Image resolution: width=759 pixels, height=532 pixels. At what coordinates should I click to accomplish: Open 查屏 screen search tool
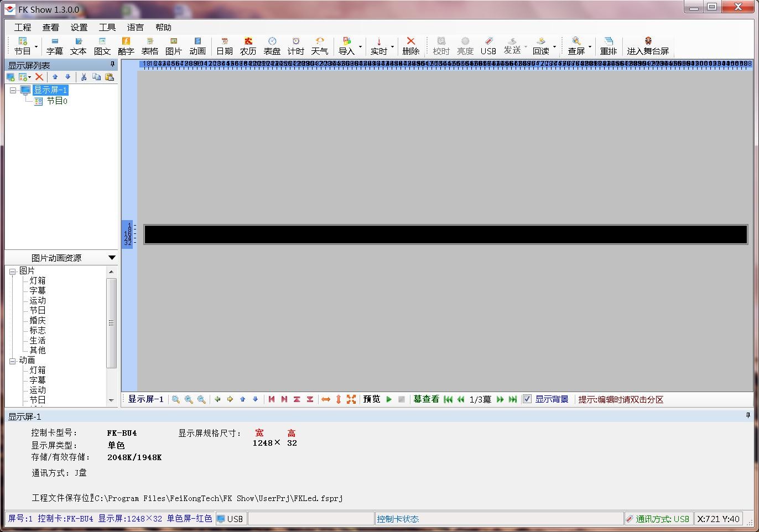coord(576,46)
